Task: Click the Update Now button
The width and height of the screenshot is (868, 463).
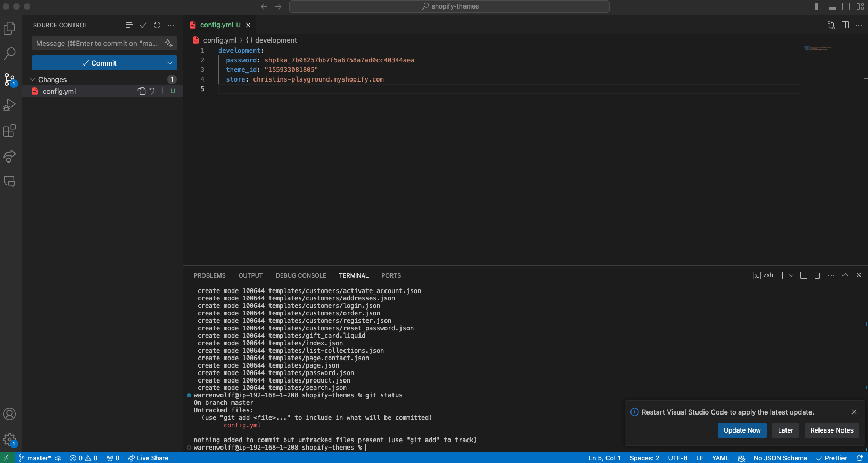Action: click(x=742, y=430)
